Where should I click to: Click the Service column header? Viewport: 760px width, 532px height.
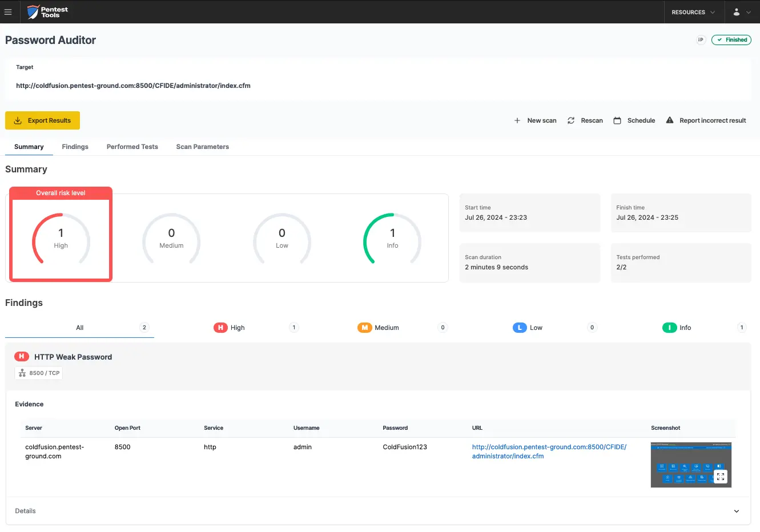[214, 428]
